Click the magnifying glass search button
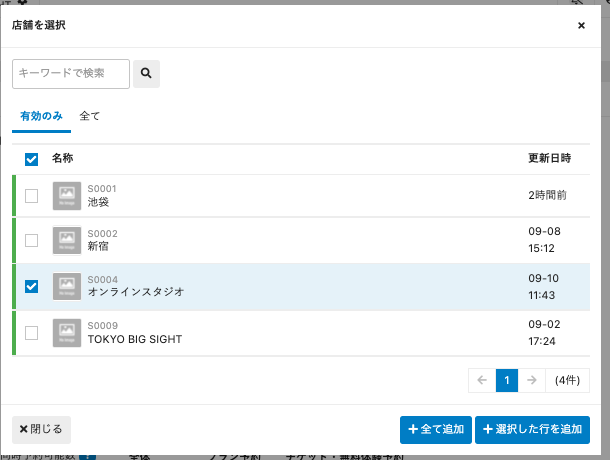 point(146,73)
